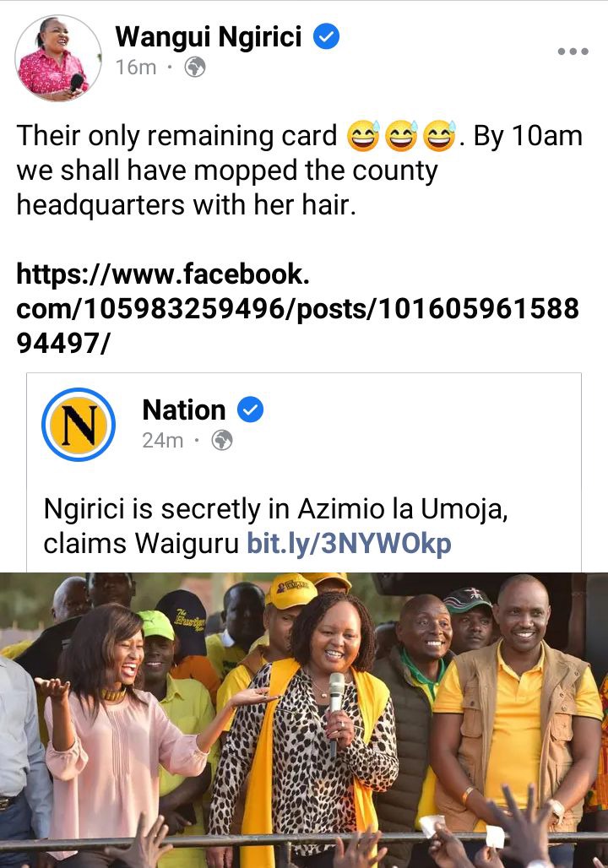Image resolution: width=608 pixels, height=868 pixels.
Task: Open the shared rally photo
Action: 304,719
